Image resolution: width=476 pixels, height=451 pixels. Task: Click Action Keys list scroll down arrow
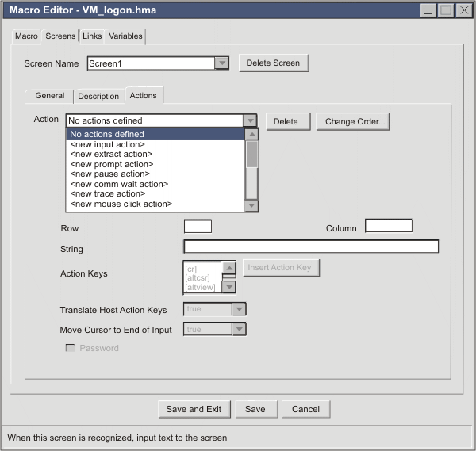click(x=229, y=287)
